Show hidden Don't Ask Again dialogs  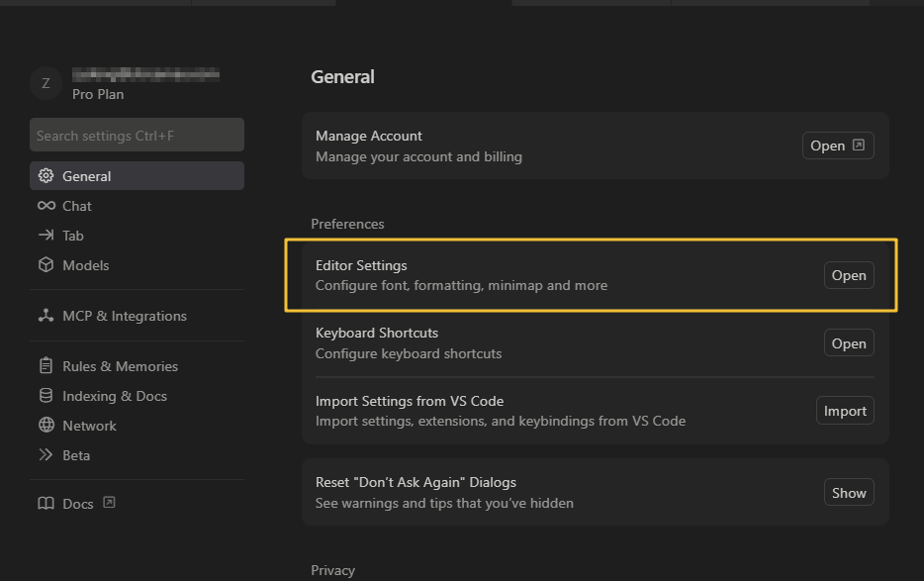point(848,493)
